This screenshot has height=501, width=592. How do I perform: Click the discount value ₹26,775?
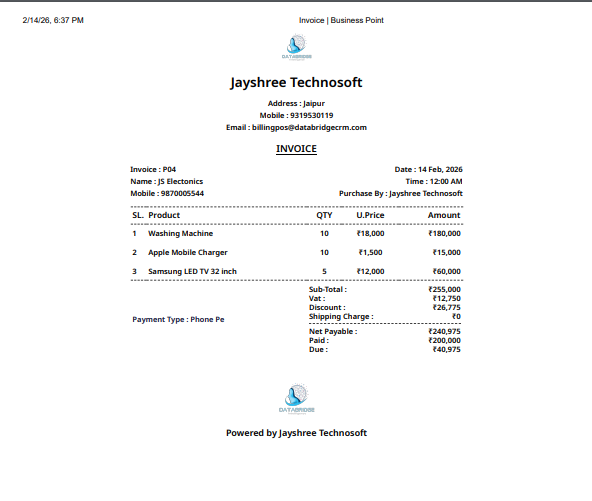[447, 308]
